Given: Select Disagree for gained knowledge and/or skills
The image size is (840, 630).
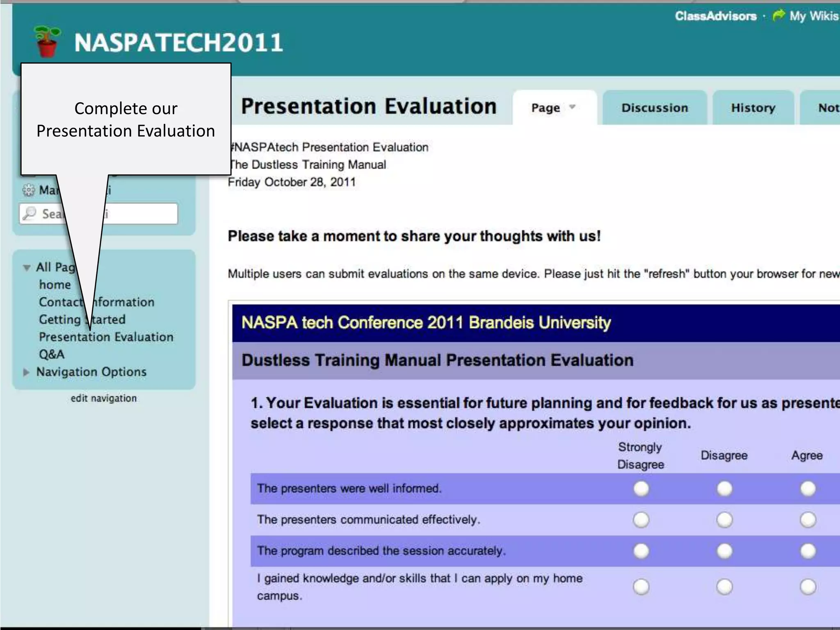Looking at the screenshot, I should (x=724, y=587).
